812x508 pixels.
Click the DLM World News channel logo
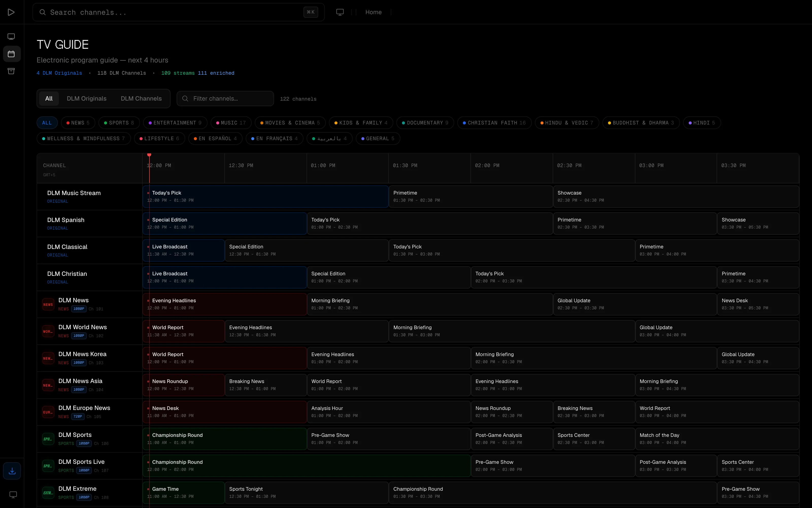48,331
